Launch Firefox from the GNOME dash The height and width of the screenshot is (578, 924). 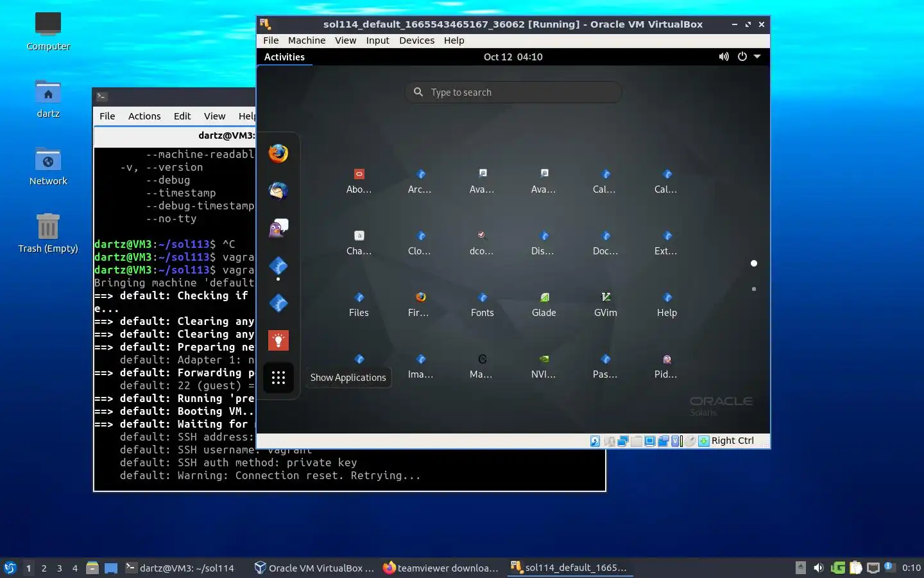[x=278, y=153]
